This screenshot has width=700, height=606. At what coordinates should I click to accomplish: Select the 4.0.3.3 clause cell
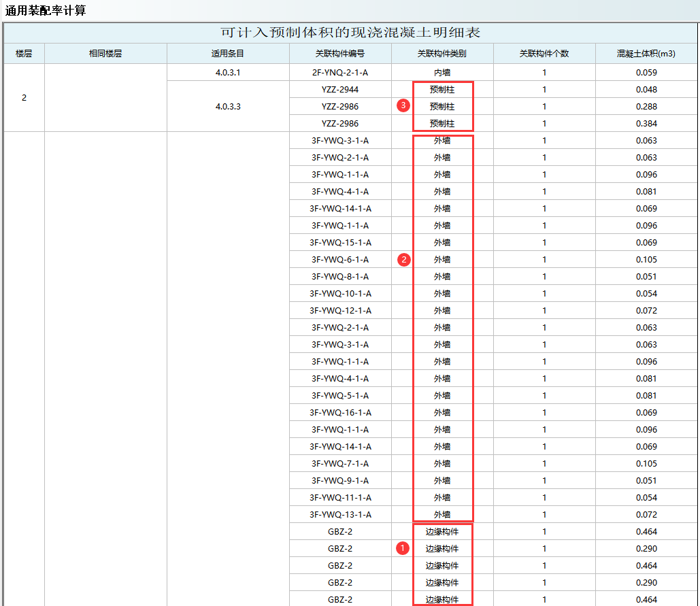pos(228,106)
